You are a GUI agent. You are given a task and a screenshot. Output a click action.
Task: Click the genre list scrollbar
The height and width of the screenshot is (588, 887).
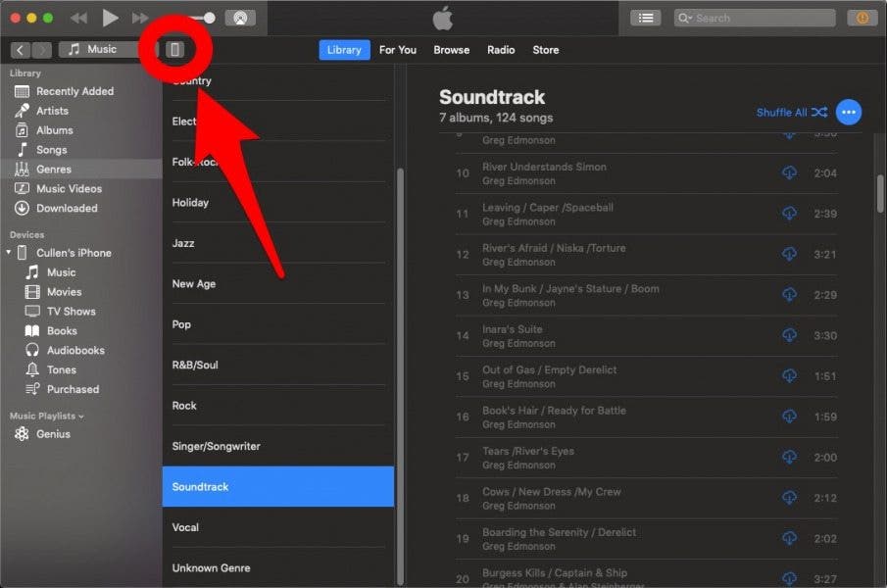point(400,376)
